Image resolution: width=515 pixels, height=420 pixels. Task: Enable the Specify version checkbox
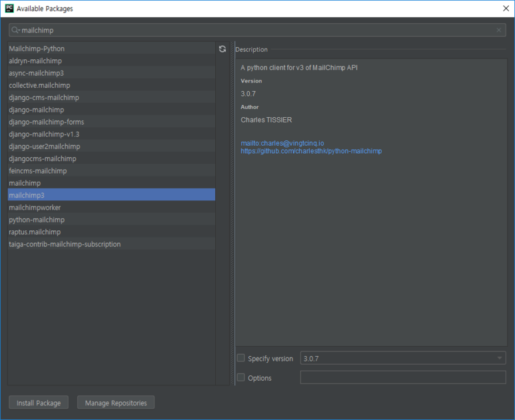241,358
